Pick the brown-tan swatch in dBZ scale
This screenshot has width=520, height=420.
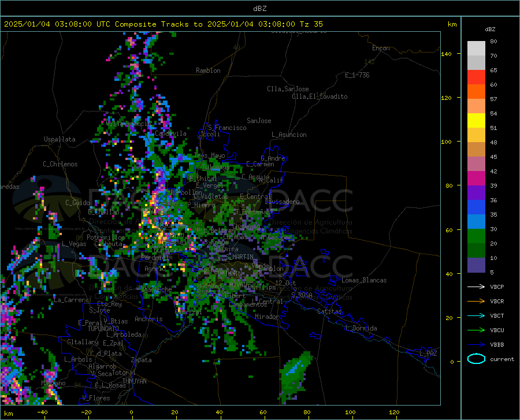(x=476, y=150)
